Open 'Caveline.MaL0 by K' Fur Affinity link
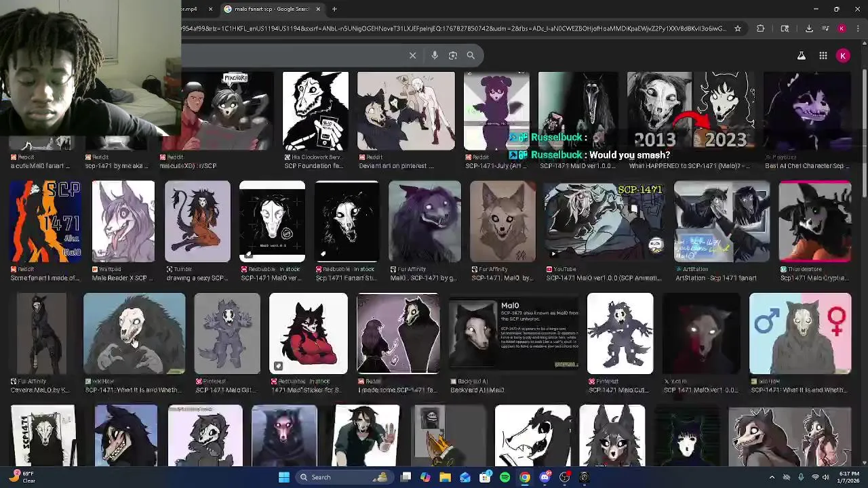 tap(40, 390)
